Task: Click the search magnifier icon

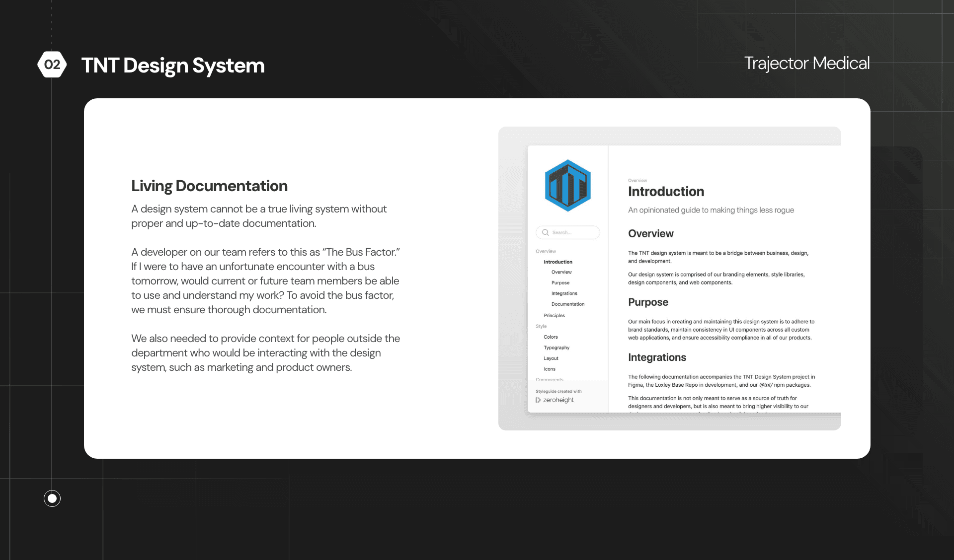Action: click(545, 232)
